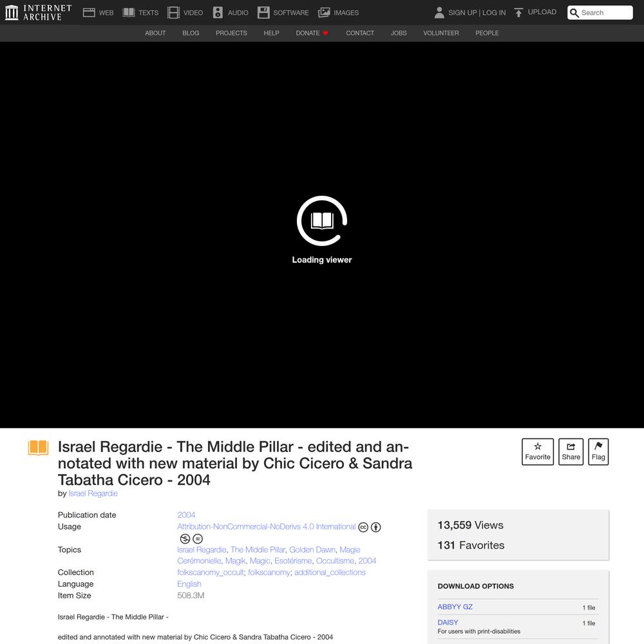Click the Occultisme topic link
This screenshot has height=644, width=644.
coord(335,561)
